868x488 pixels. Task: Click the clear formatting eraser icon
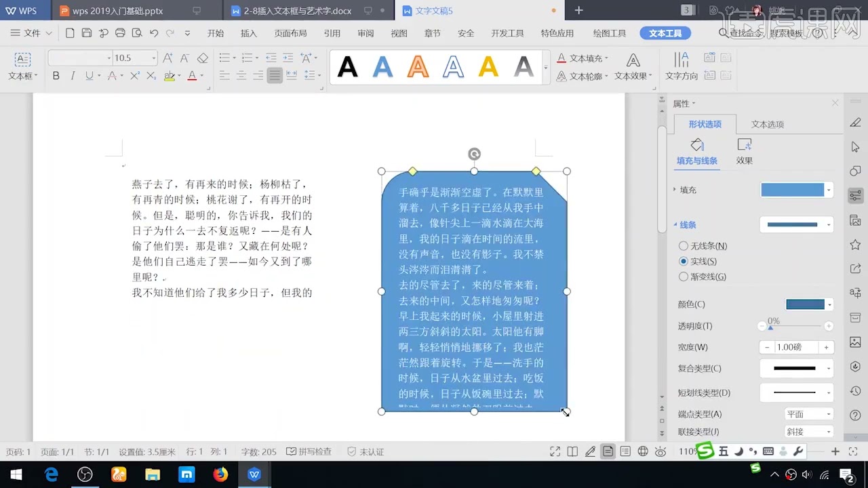pos(202,58)
